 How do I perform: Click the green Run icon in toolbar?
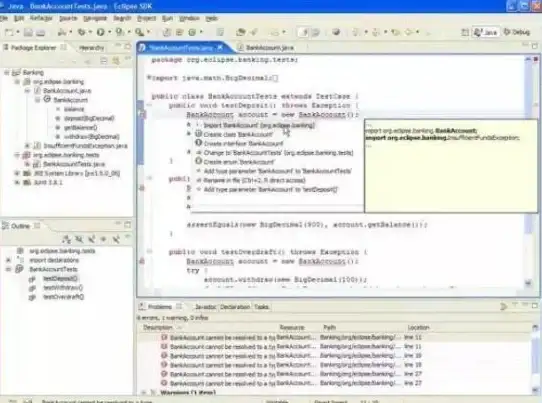[101, 32]
